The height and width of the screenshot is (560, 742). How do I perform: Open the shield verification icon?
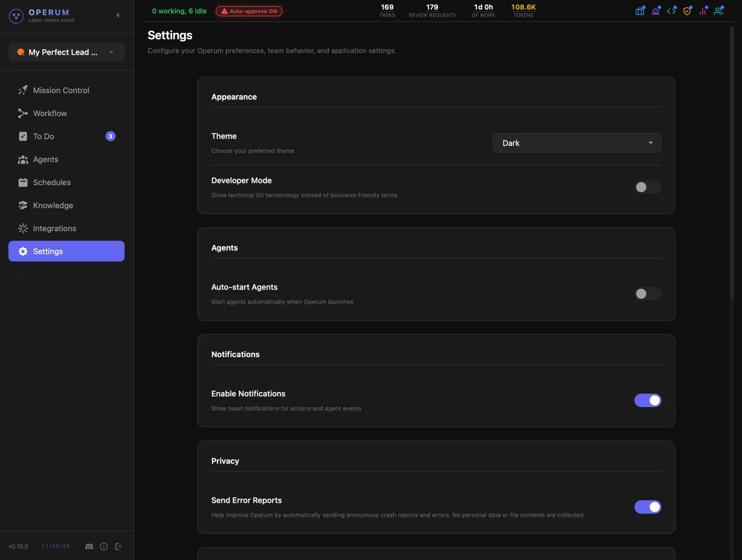point(687,10)
